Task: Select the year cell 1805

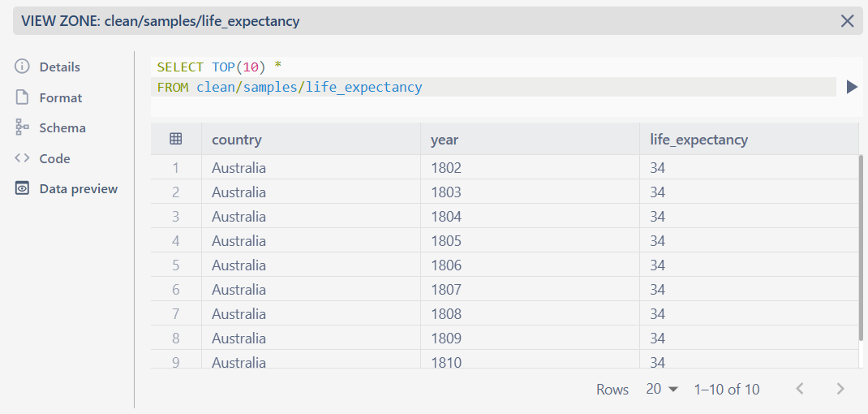Action: click(530, 241)
